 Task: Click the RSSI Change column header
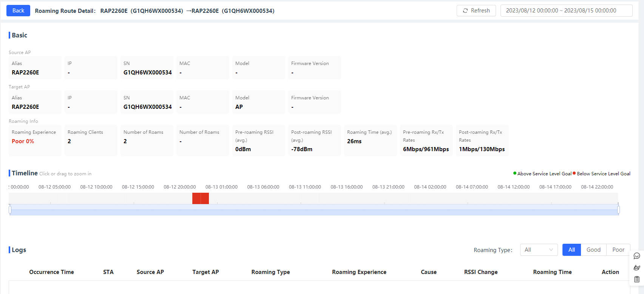(x=481, y=272)
